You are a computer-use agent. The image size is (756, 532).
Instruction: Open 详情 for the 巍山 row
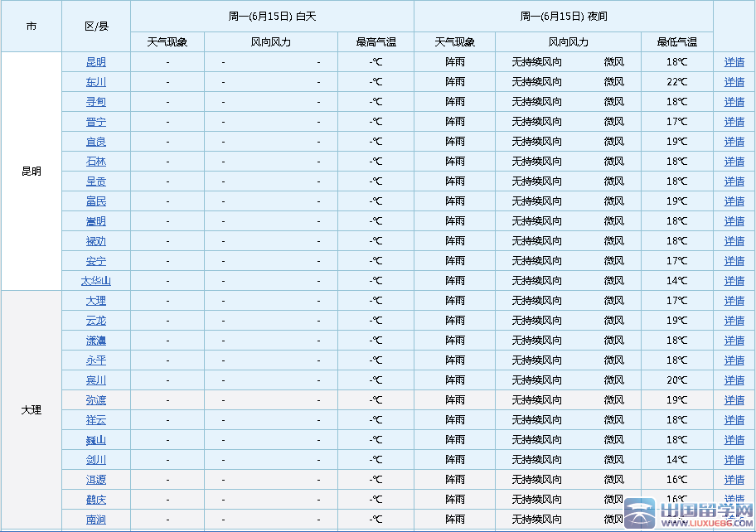[x=734, y=440]
